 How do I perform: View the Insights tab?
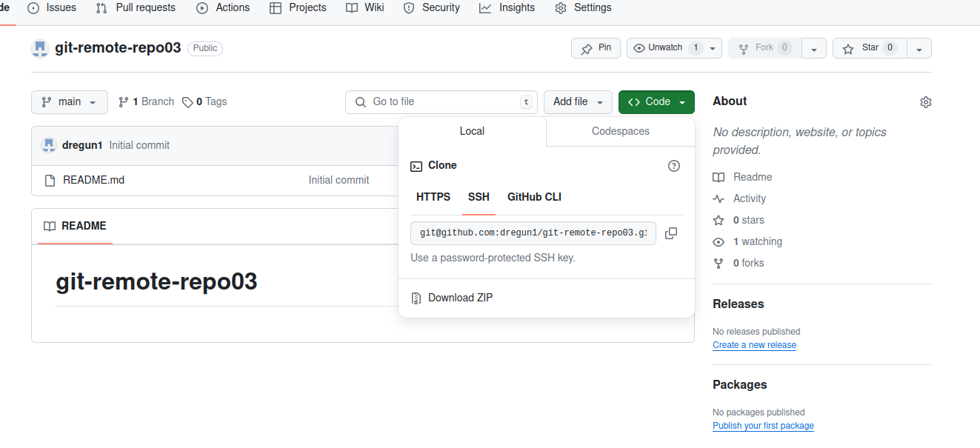507,7
